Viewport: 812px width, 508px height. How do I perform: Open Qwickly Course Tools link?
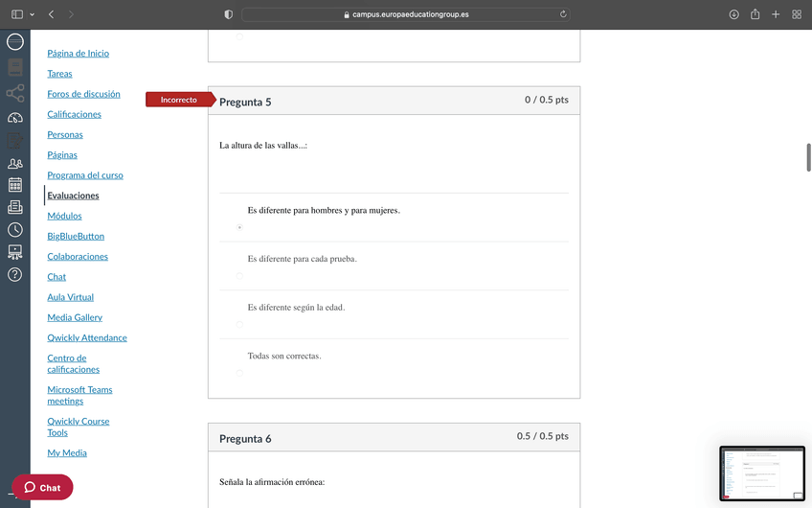(x=79, y=427)
